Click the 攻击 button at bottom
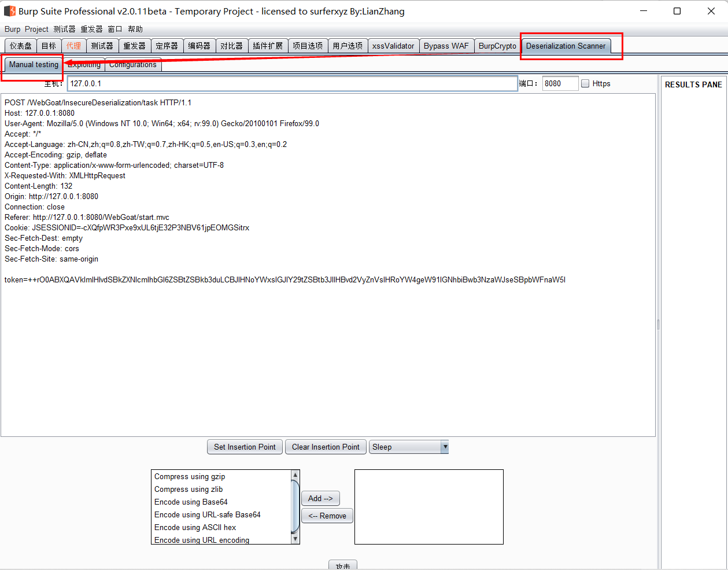The height and width of the screenshot is (570, 728). [x=343, y=565]
